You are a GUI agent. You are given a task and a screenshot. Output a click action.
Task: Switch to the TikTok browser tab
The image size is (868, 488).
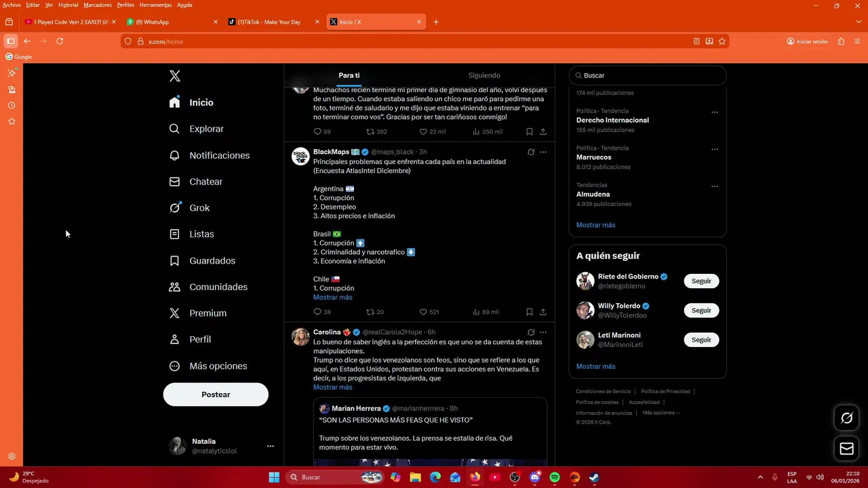[274, 22]
